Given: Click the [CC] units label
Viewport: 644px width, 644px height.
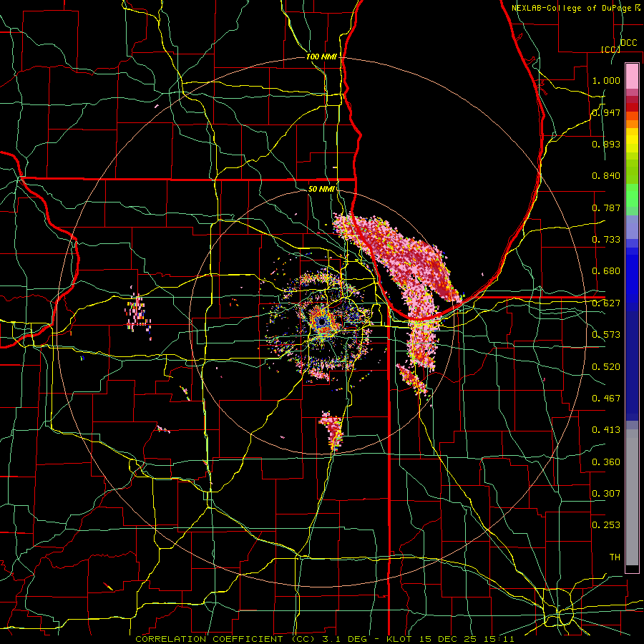Looking at the screenshot, I should (x=610, y=49).
